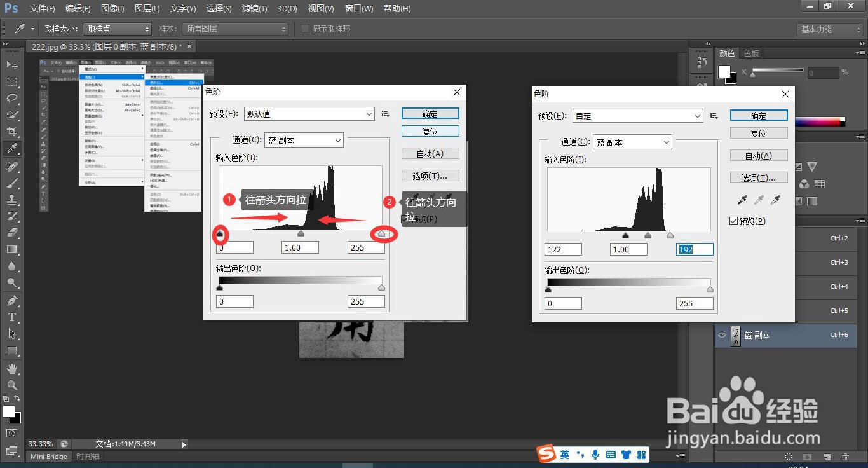Select the Move tool
Image resolution: width=868 pixels, height=468 pixels.
pyautogui.click(x=12, y=65)
